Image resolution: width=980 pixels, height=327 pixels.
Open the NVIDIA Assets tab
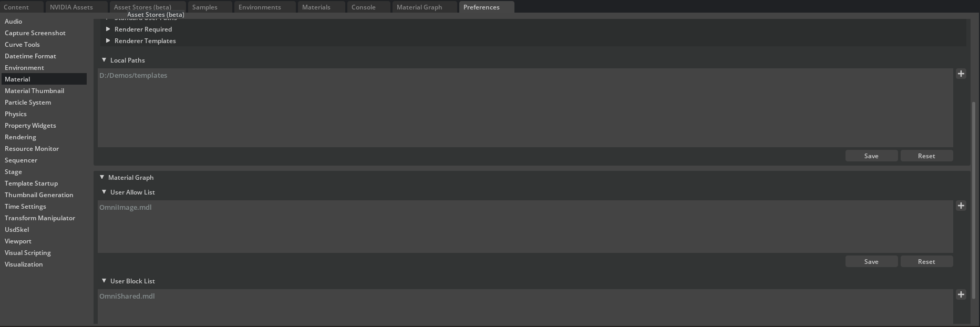77,7
